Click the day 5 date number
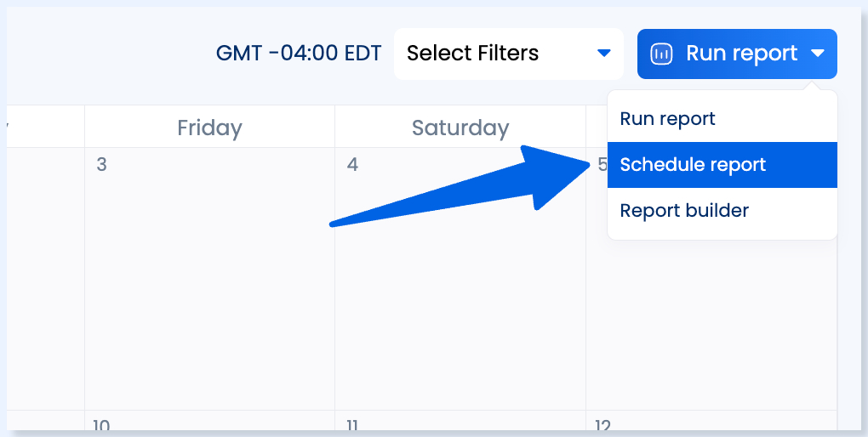Image resolution: width=868 pixels, height=437 pixels. (x=602, y=165)
